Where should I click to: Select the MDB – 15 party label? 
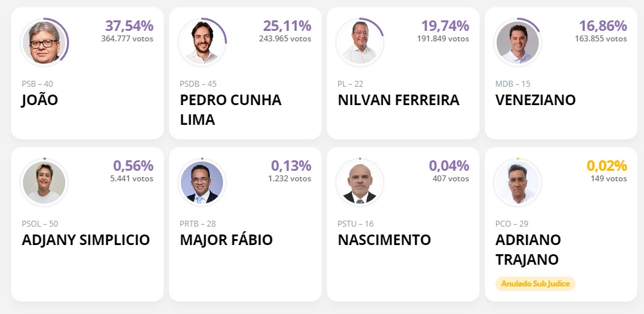pos(512,84)
